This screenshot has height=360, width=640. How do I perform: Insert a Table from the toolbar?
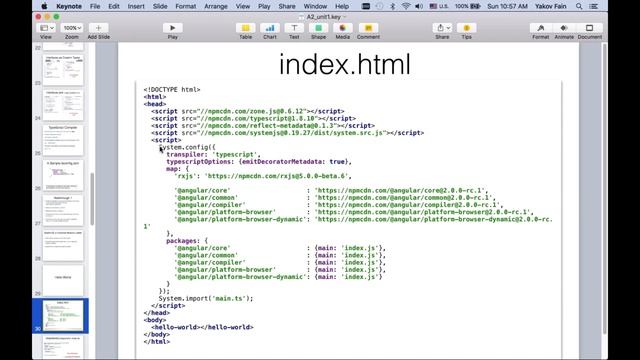coord(245,28)
